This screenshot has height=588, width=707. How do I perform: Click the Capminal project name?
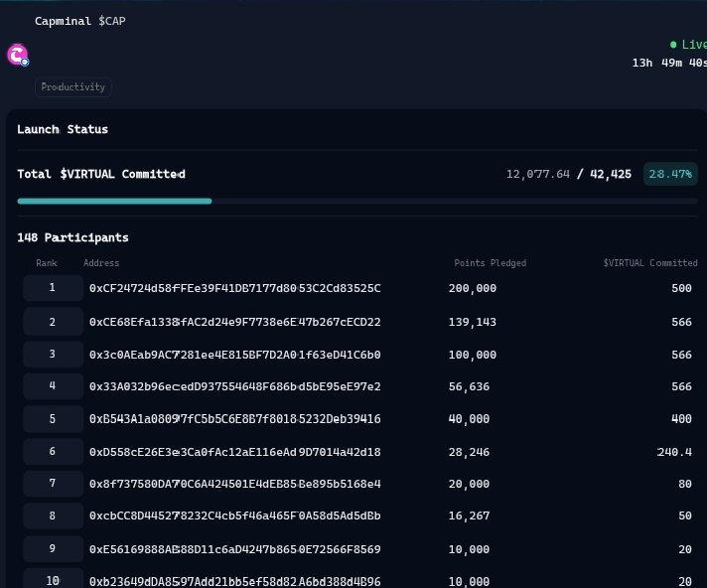click(x=63, y=21)
